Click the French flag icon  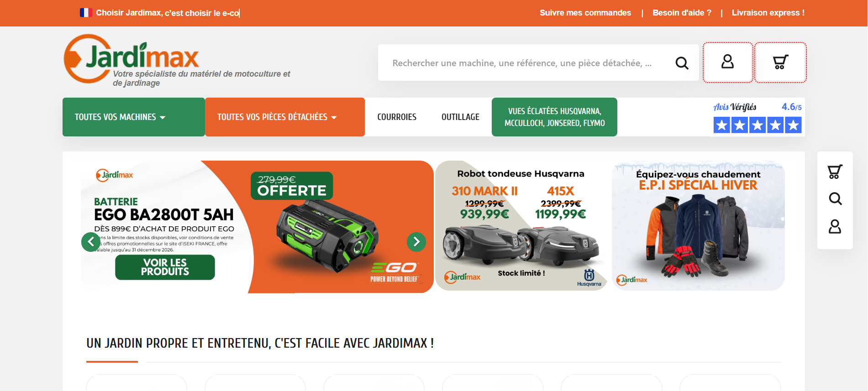86,13
